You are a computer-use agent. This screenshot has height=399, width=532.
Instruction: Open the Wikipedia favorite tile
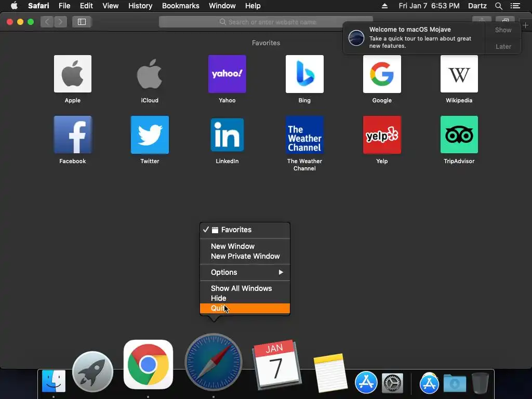point(459,74)
